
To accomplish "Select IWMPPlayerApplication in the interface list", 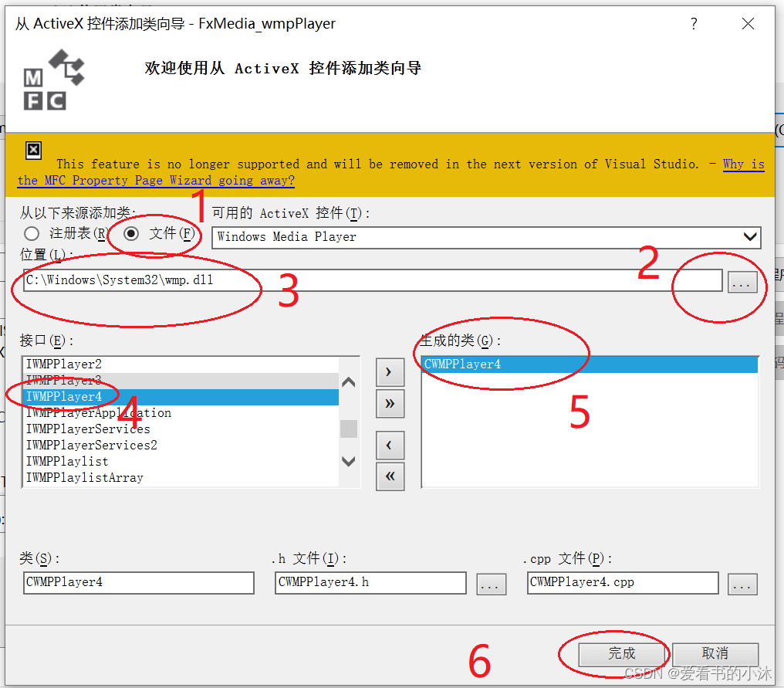I will click(180, 413).
